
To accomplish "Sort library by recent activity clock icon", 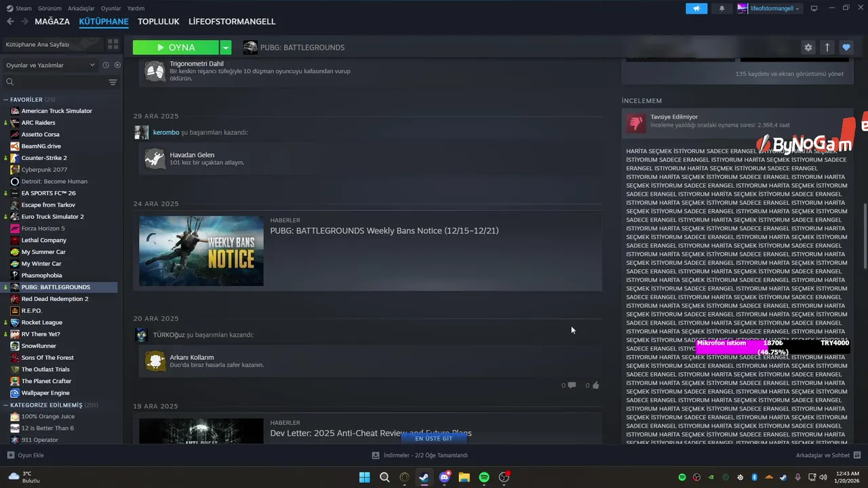I will [x=106, y=65].
